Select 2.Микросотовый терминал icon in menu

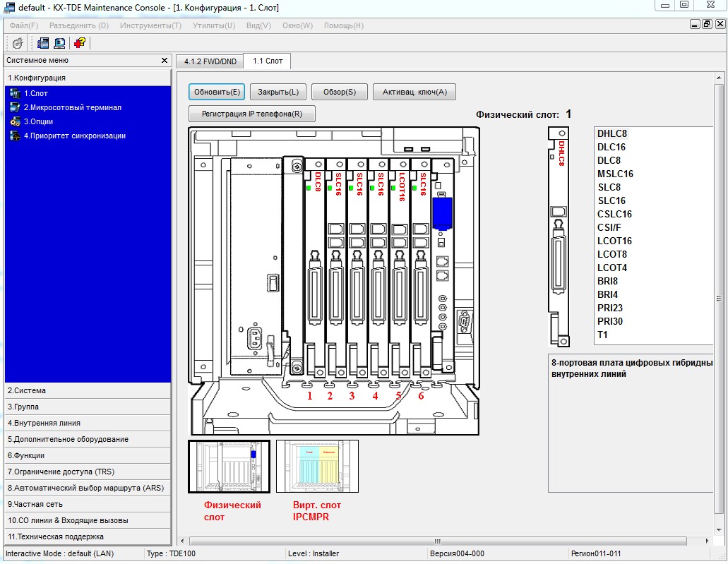coord(16,107)
